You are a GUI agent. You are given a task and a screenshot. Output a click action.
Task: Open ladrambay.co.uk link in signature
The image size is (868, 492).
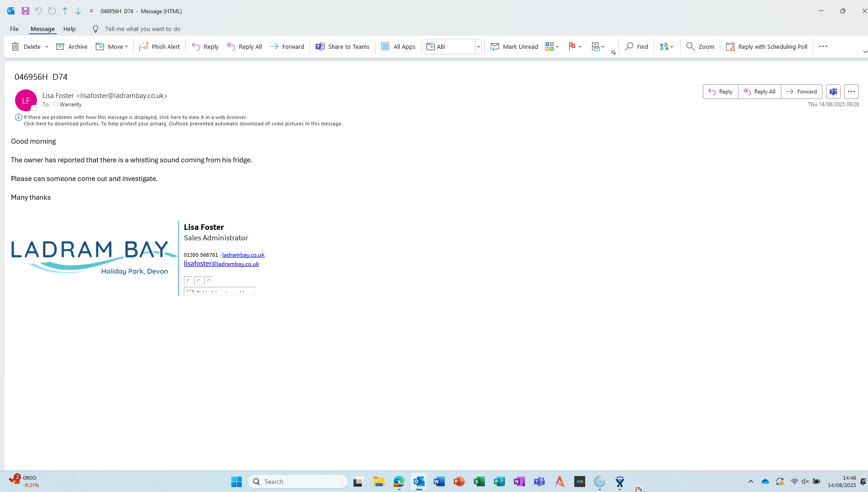(243, 255)
